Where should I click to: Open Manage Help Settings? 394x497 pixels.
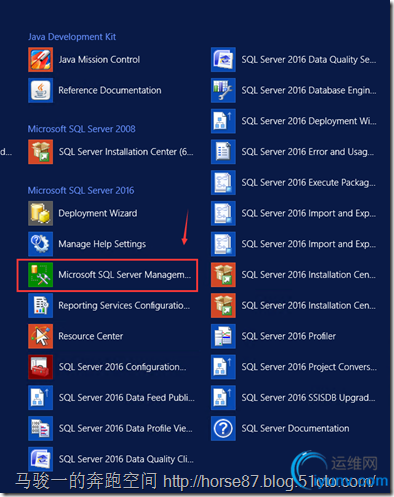tap(87, 244)
